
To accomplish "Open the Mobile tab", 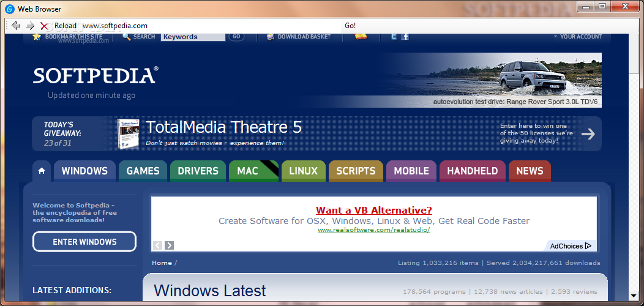I will [x=411, y=171].
